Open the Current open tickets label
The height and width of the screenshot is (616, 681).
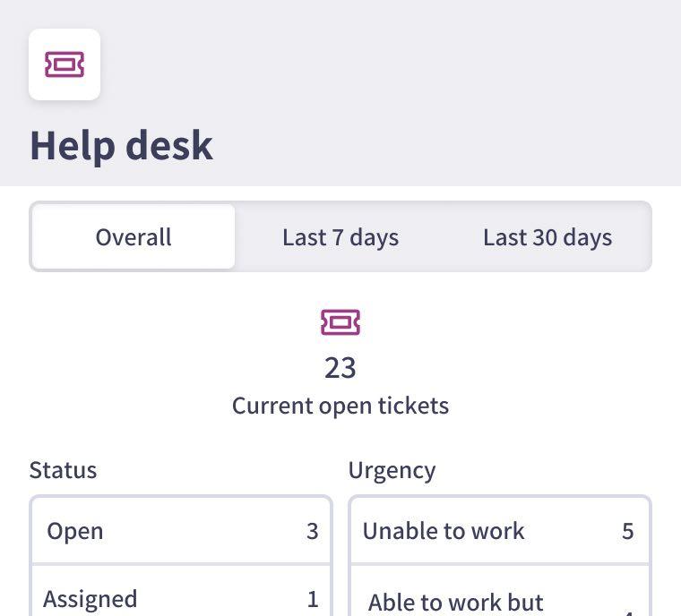(x=340, y=406)
